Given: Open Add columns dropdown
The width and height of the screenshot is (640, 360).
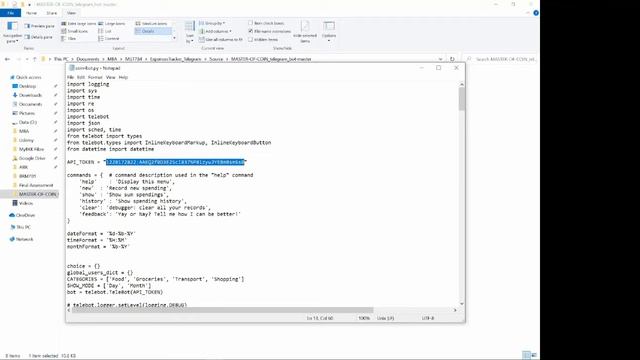Looking at the screenshot, I should [215, 31].
